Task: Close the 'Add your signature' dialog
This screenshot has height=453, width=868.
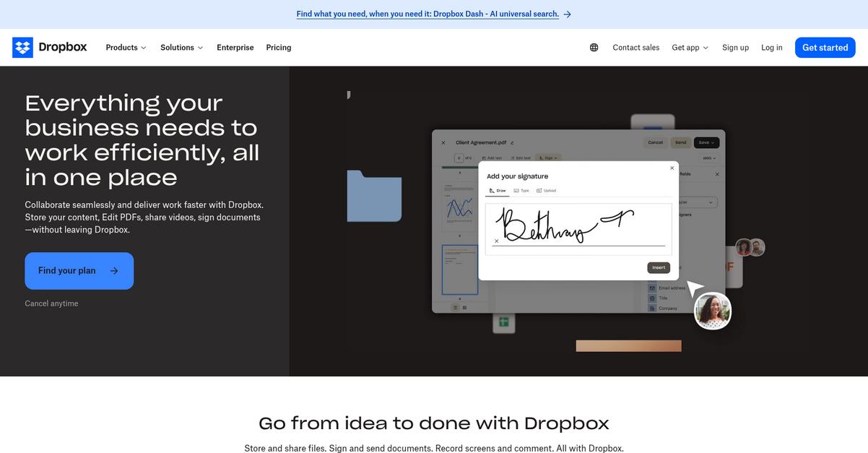Action: [x=672, y=168]
